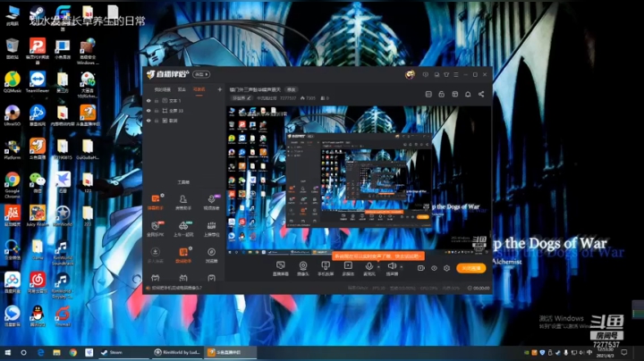The width and height of the screenshot is (644, 361).
Task: Open the hamburger menu in app title bar
Action: pos(456,75)
